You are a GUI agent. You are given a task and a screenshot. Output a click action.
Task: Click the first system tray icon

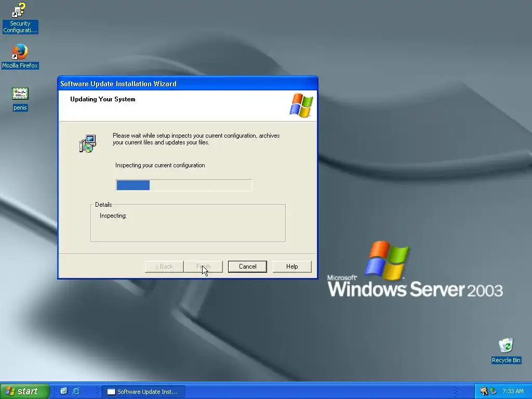[484, 391]
